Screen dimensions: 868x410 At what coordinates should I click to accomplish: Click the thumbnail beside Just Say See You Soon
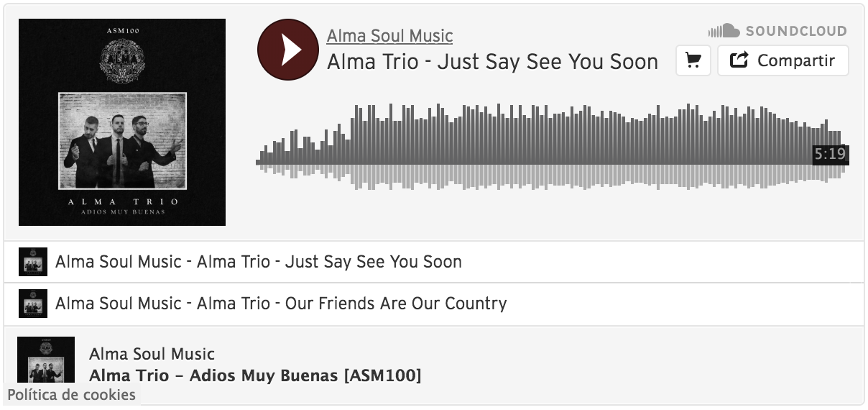[33, 262]
